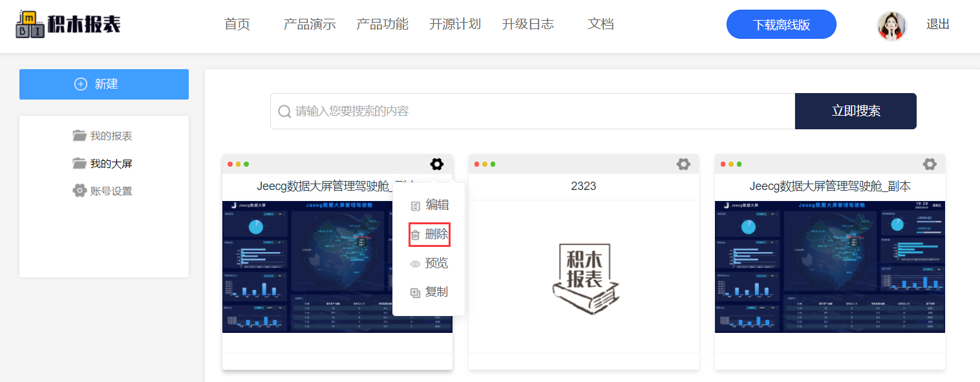
Task: Click the gear icon on the first card
Action: [x=437, y=164]
